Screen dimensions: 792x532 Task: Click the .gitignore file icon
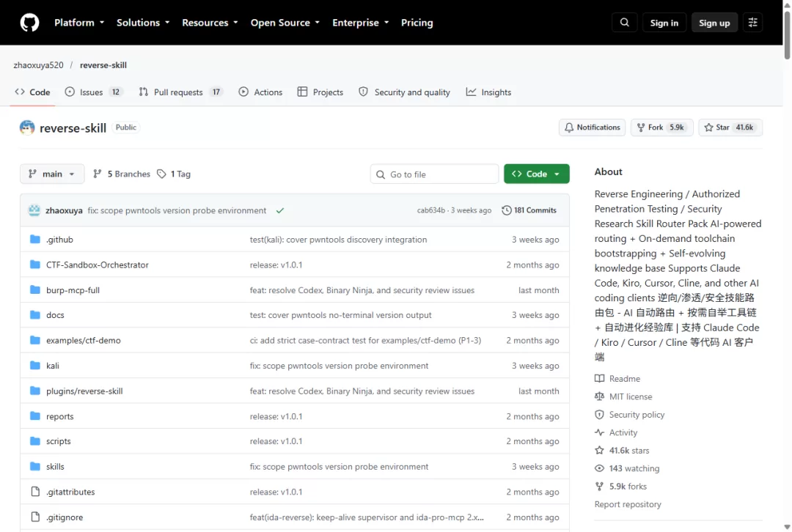[x=35, y=517]
